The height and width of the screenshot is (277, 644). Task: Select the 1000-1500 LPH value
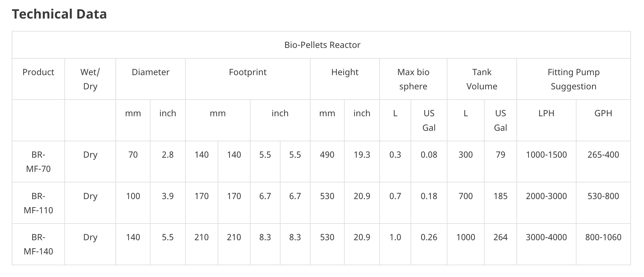[x=546, y=155]
